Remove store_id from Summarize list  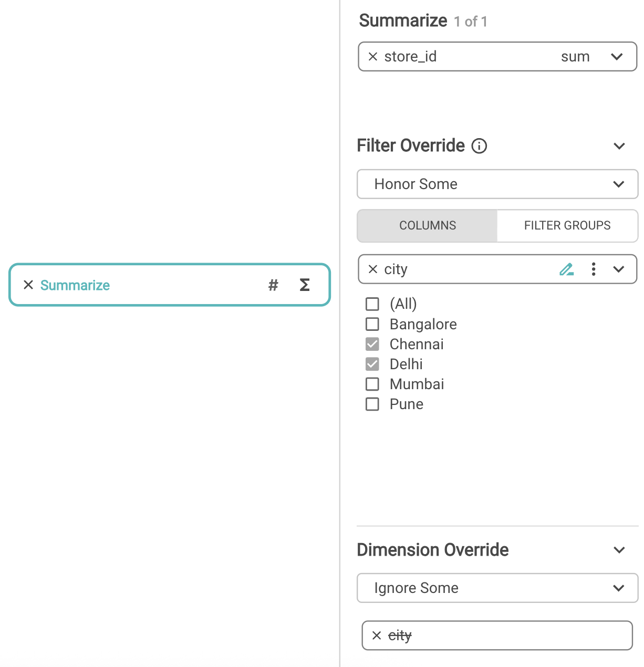pos(373,57)
